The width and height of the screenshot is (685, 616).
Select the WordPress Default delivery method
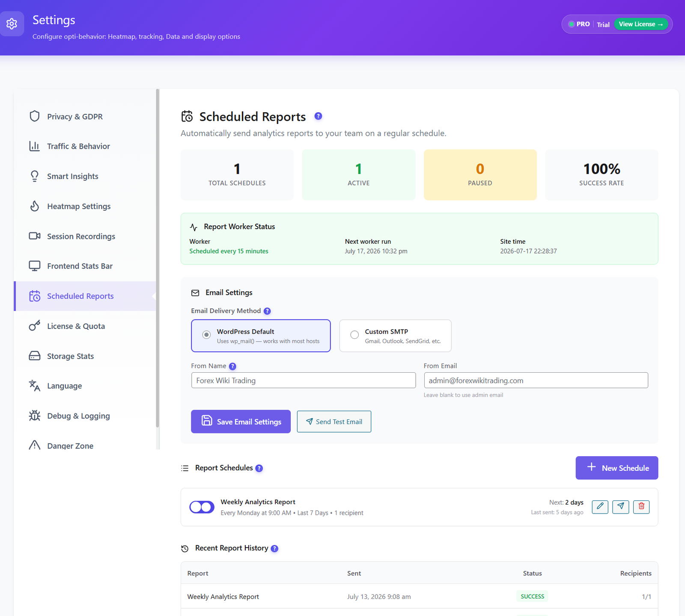click(x=261, y=336)
